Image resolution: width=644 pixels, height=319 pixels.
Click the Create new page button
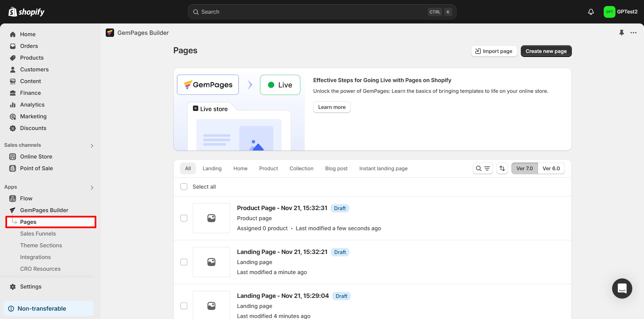tap(546, 51)
